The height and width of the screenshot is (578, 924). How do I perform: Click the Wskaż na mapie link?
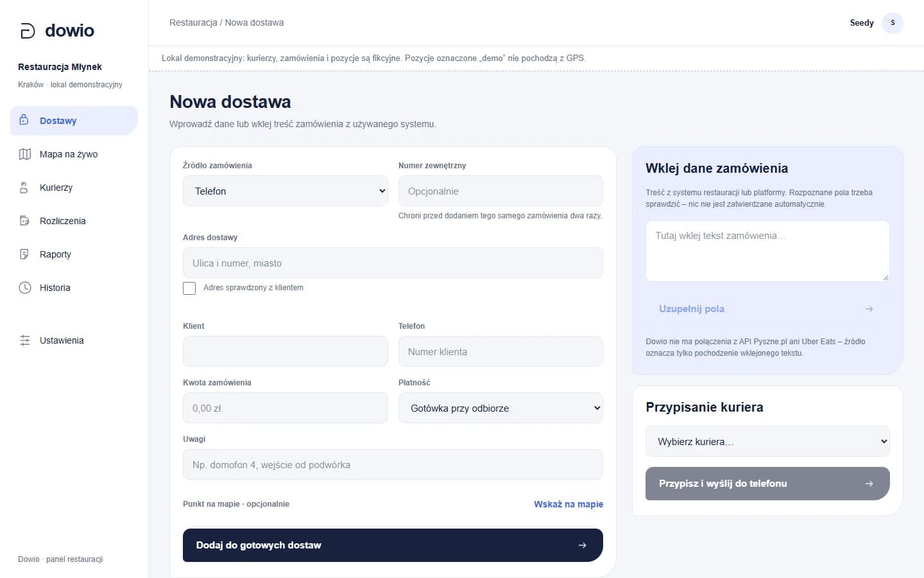tap(569, 504)
